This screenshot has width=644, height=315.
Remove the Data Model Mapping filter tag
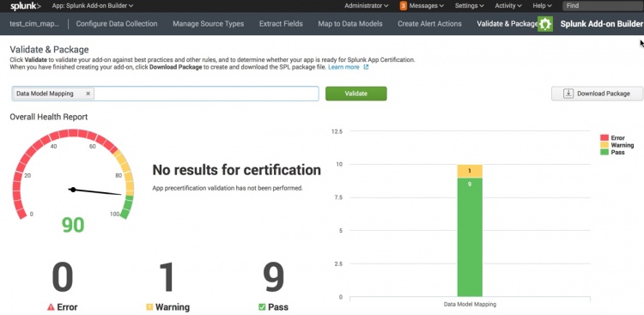tap(88, 94)
